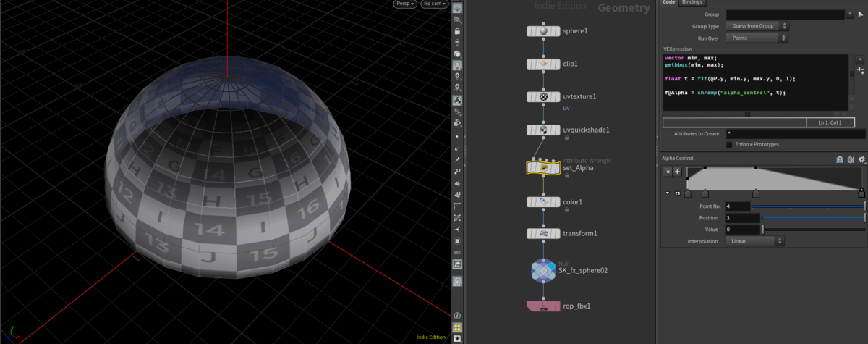Select the clip1 node icon
Image resolution: width=868 pixels, height=344 pixels.
pos(543,64)
